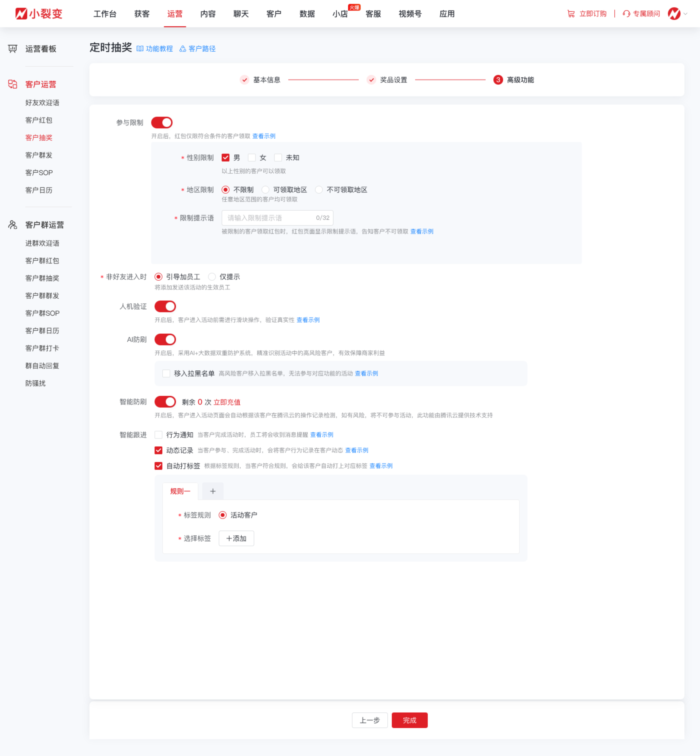Screen dimensions: 700x756
Task: Select the 仅提示 radio option
Action: (x=212, y=277)
